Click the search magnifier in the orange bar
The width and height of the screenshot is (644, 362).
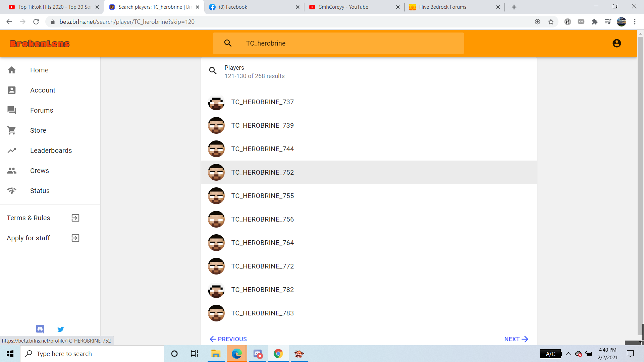(x=228, y=43)
